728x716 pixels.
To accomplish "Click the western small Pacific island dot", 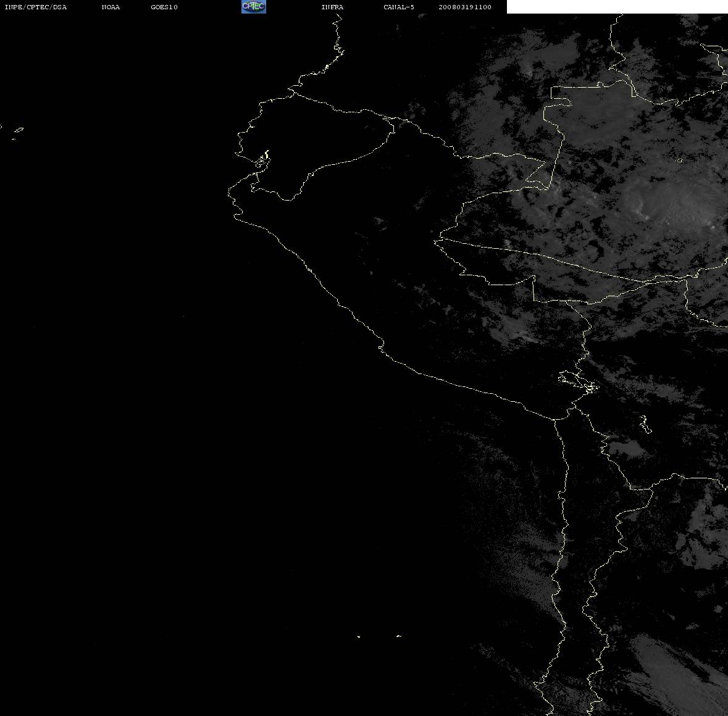I will pos(359,636).
